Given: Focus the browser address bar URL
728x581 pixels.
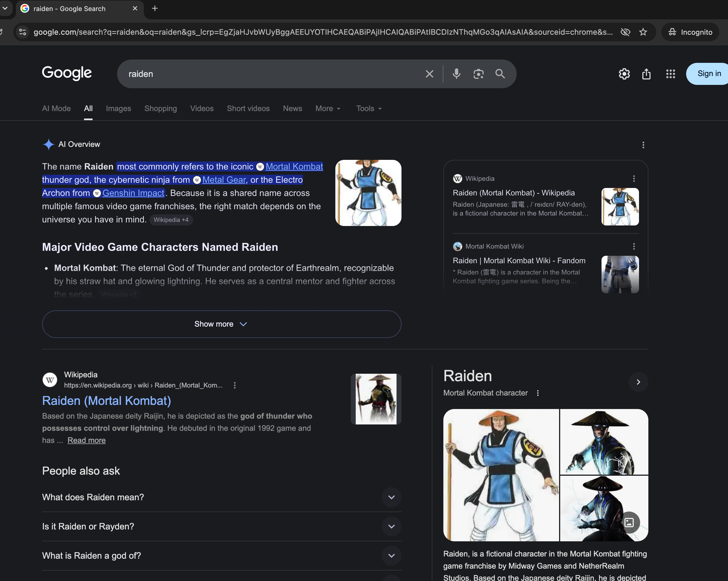Looking at the screenshot, I should (x=323, y=32).
